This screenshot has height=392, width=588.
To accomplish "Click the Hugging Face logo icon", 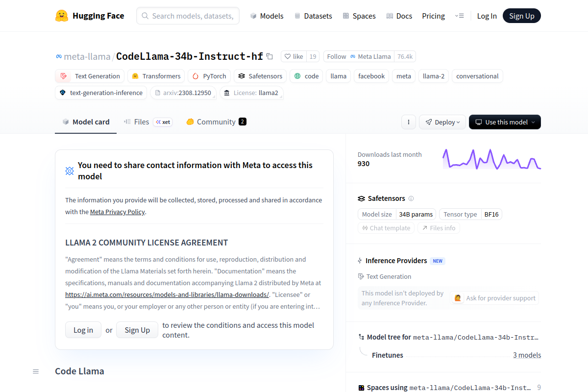I will [62, 16].
